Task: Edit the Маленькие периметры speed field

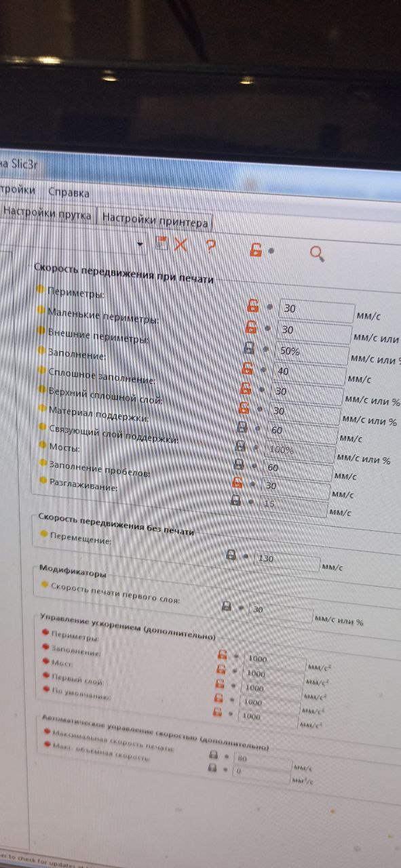Action: pyautogui.click(x=315, y=331)
